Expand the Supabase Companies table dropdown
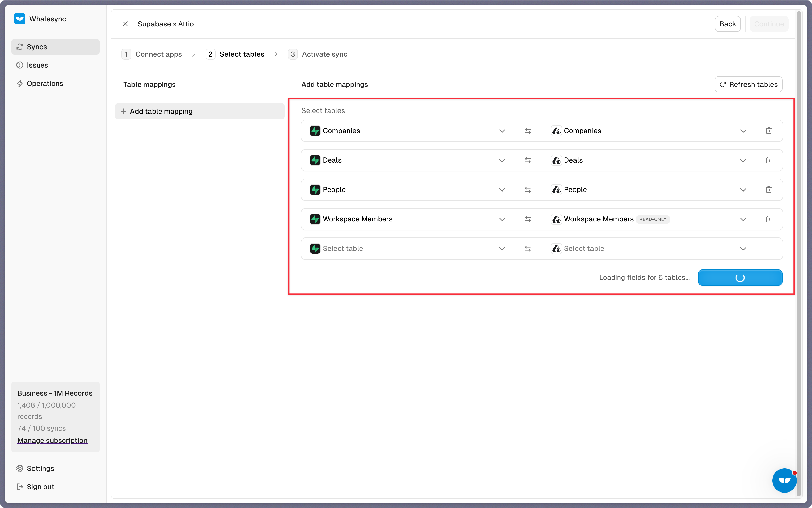Screen dimensions: 812x508 point(502,131)
